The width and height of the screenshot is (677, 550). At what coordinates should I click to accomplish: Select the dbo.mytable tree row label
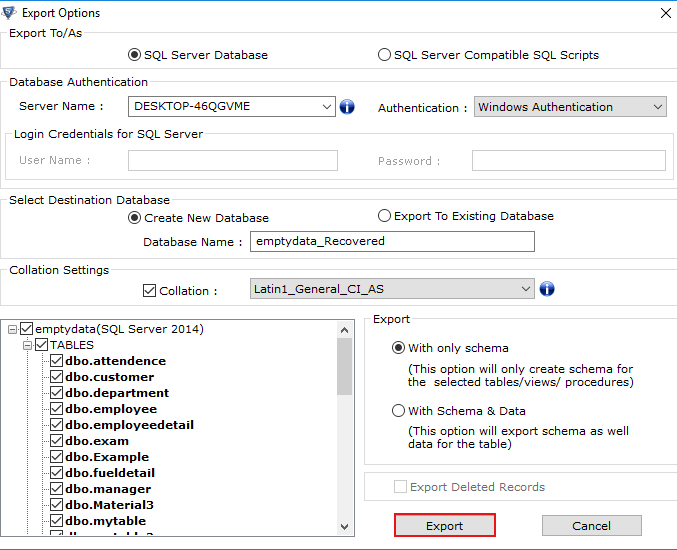[106, 520]
